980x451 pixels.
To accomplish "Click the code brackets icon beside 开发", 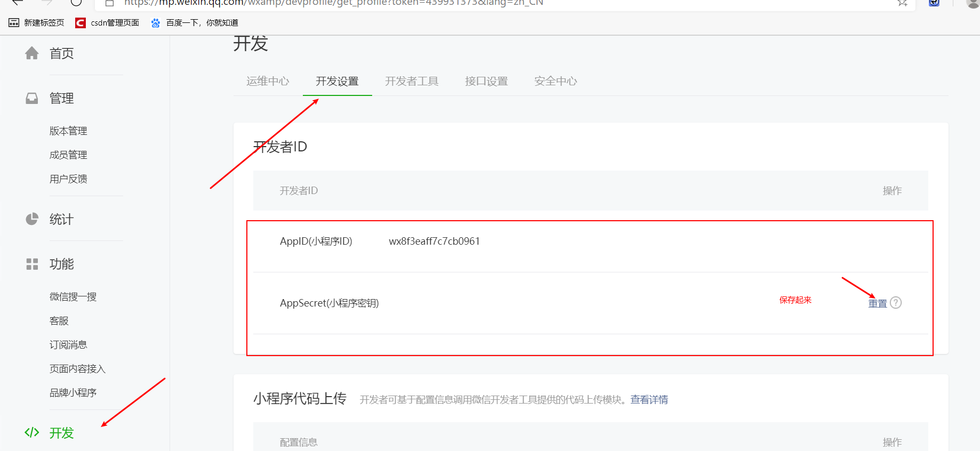I will (x=32, y=432).
